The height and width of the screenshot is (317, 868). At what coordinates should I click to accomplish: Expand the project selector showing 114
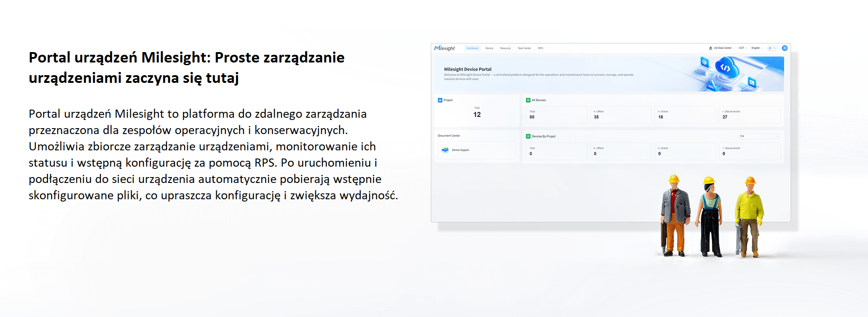point(759,136)
